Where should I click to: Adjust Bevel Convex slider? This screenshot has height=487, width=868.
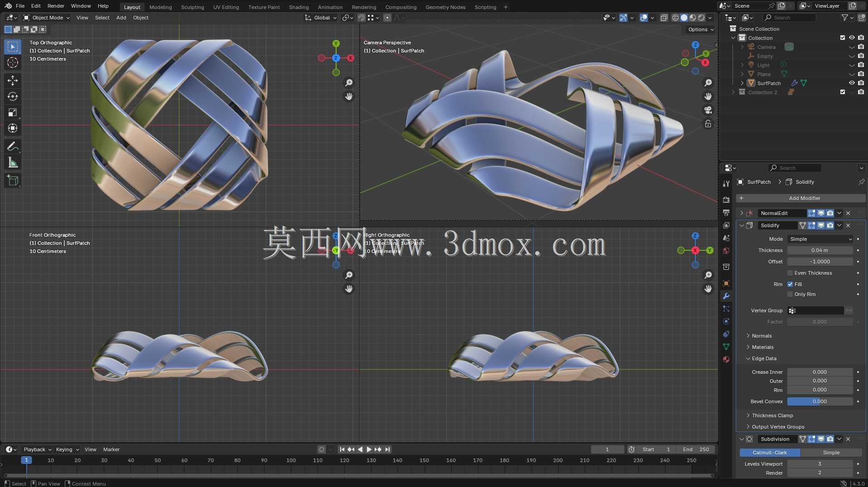[820, 401]
